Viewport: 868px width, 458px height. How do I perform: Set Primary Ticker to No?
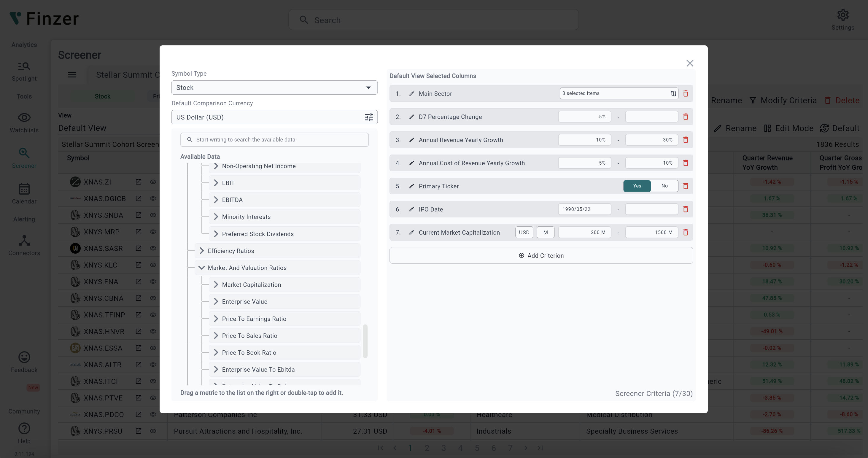[664, 186]
